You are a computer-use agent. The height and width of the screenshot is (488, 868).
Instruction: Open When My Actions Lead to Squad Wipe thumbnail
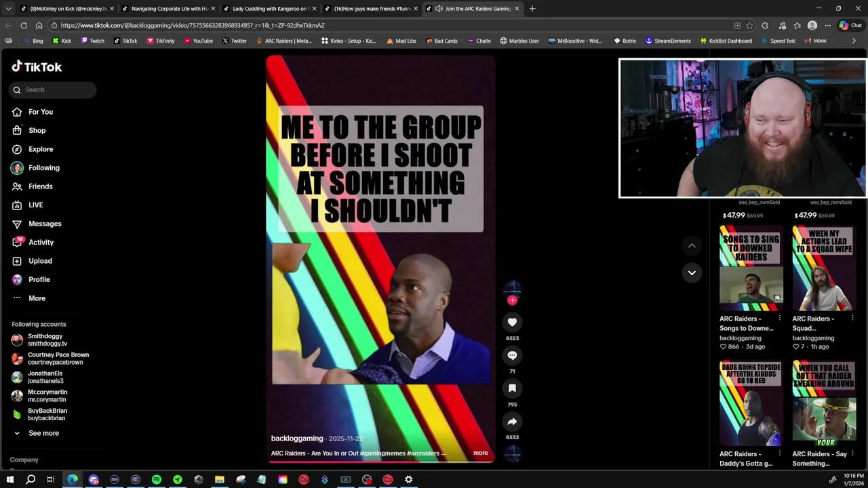tap(823, 268)
